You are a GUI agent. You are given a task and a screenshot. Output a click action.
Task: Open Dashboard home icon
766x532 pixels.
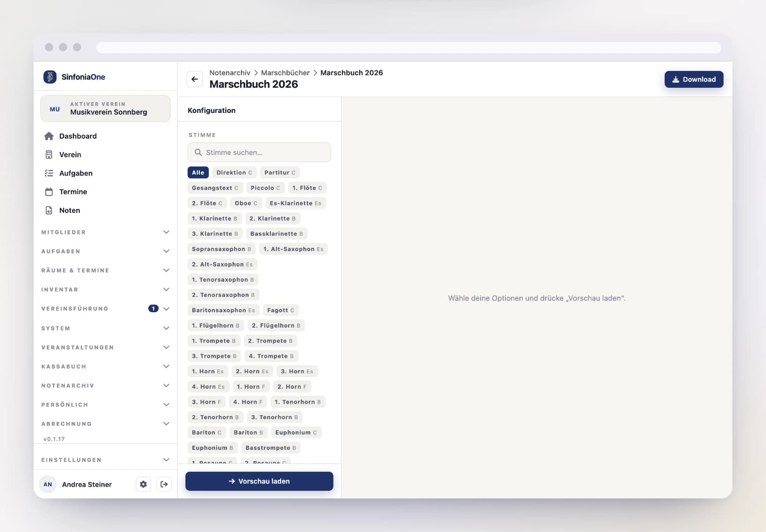49,136
